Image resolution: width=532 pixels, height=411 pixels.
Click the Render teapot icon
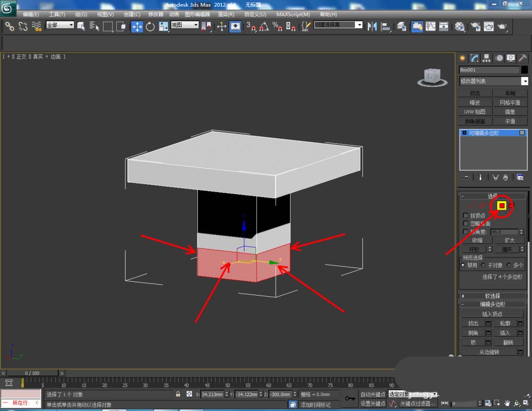[502, 27]
